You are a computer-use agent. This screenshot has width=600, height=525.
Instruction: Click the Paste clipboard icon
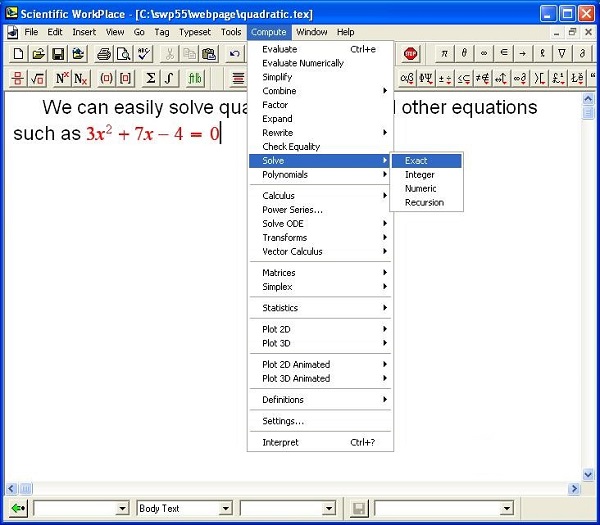pos(209,54)
